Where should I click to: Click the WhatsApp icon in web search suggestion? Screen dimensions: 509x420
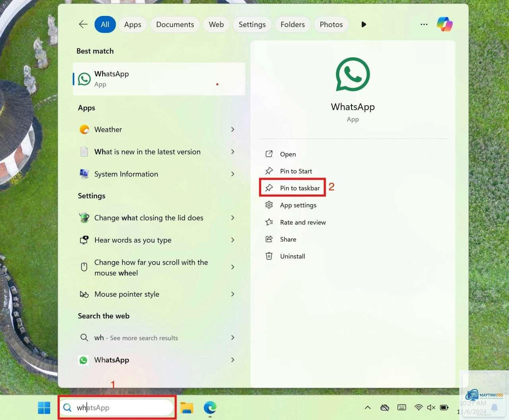click(x=84, y=360)
